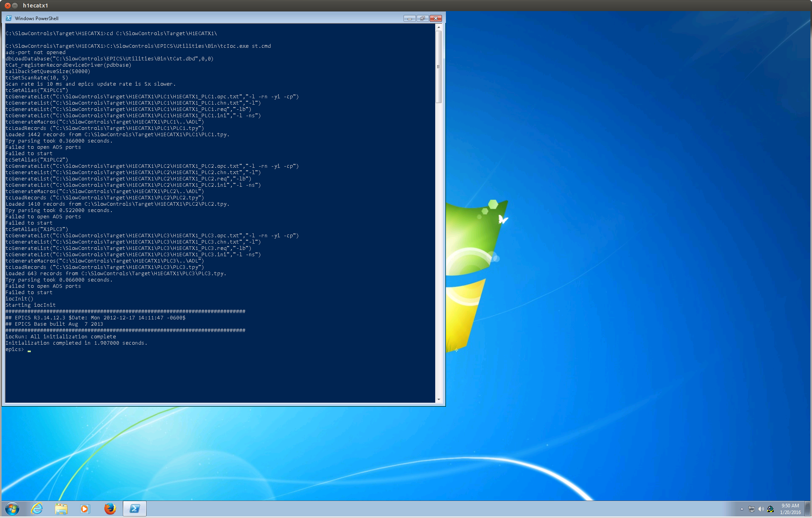Close the Windows PowerShell window
Viewport: 812px width, 518px height.
click(x=436, y=18)
